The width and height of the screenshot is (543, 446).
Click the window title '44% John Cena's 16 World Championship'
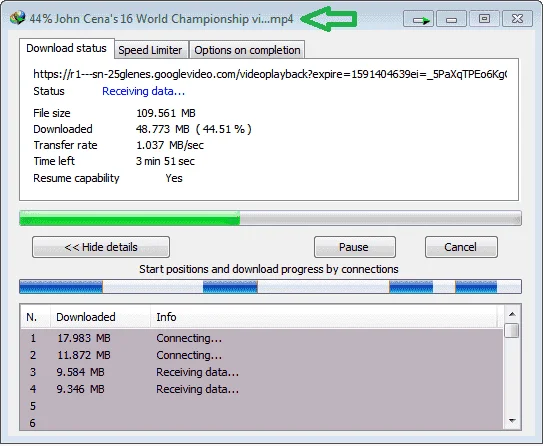pos(161,19)
